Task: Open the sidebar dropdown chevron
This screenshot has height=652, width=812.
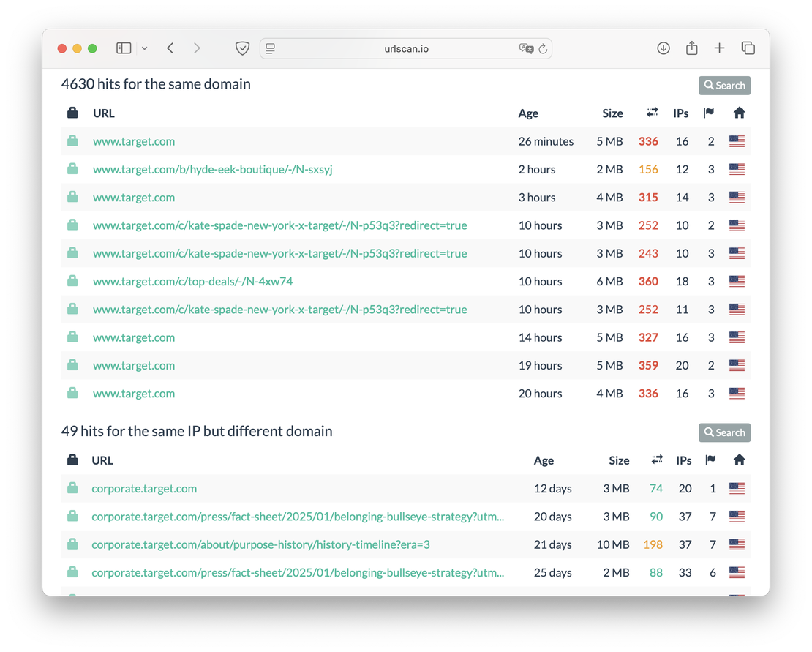Action: pyautogui.click(x=144, y=48)
